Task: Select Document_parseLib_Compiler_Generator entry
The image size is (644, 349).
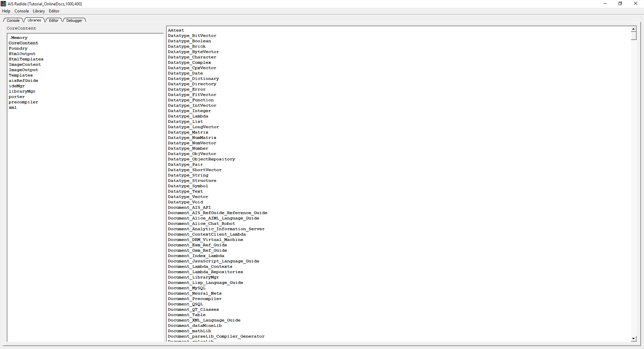Action: [x=216, y=336]
